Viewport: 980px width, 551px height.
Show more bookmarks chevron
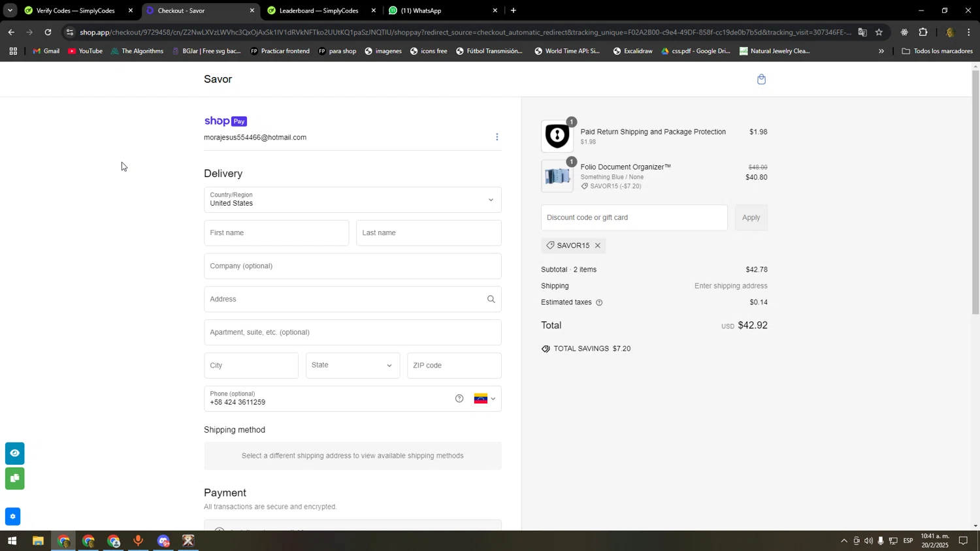(881, 51)
